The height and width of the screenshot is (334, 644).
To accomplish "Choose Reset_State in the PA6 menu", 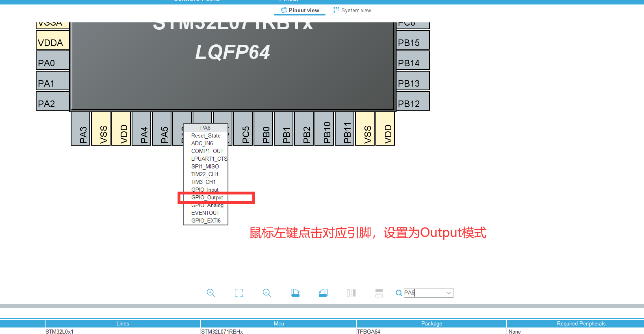I will 206,136.
